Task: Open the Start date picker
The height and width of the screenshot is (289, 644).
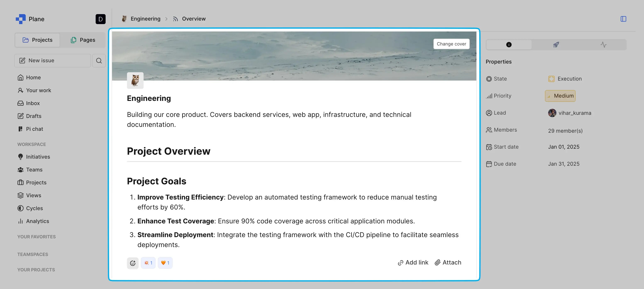Action: click(x=563, y=147)
